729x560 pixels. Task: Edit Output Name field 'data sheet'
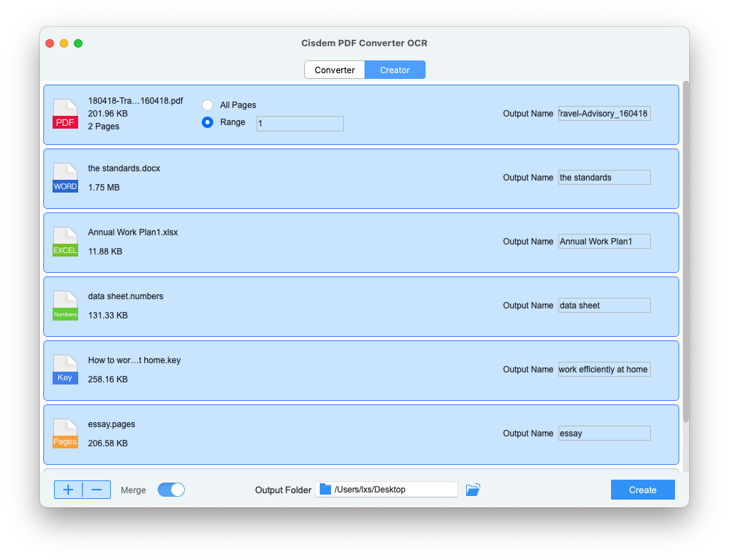pyautogui.click(x=604, y=306)
